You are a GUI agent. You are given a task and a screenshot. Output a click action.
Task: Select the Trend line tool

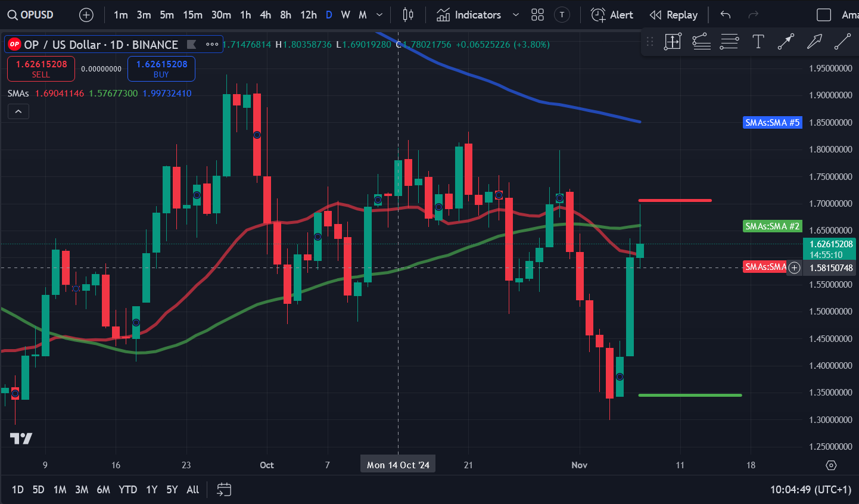point(842,42)
